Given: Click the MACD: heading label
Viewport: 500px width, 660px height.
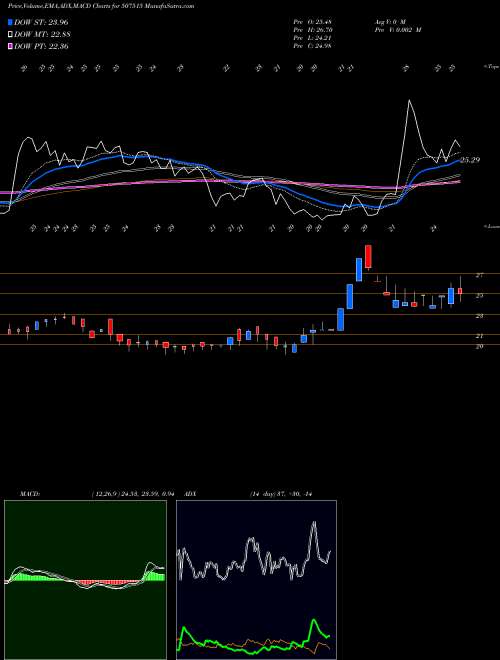Looking at the screenshot, I should (29, 494).
